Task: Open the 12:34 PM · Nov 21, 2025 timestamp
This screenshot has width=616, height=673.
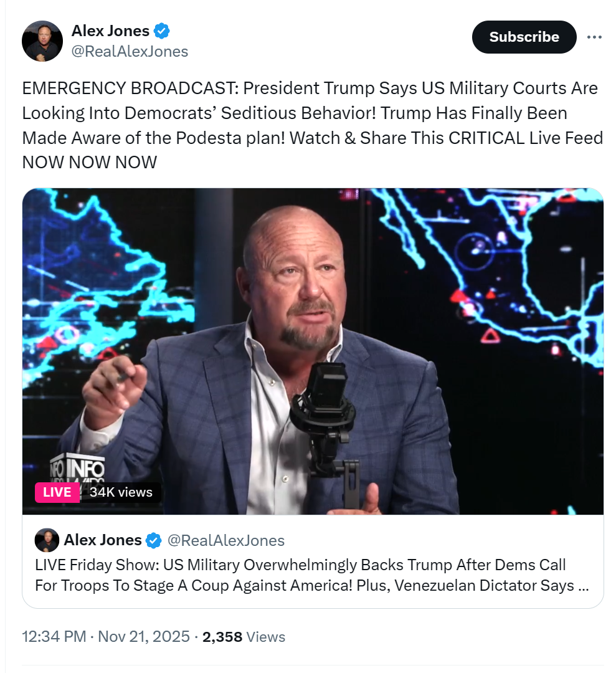Action: coord(106,637)
